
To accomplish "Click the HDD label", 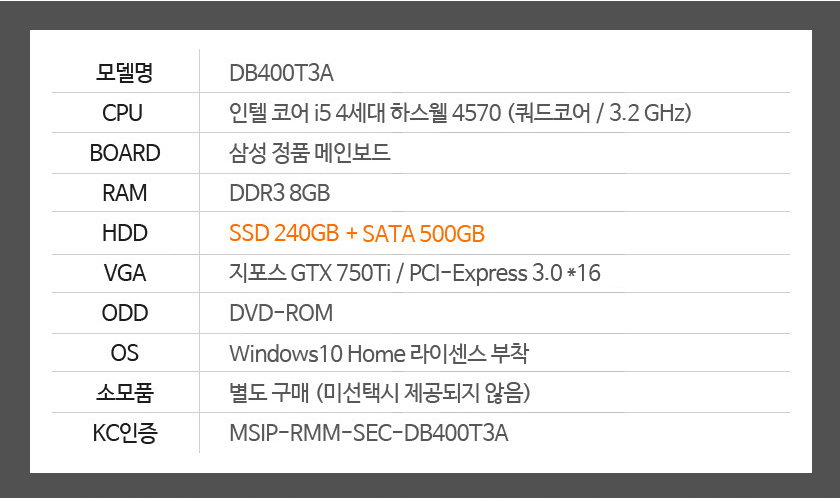I will point(125,233).
